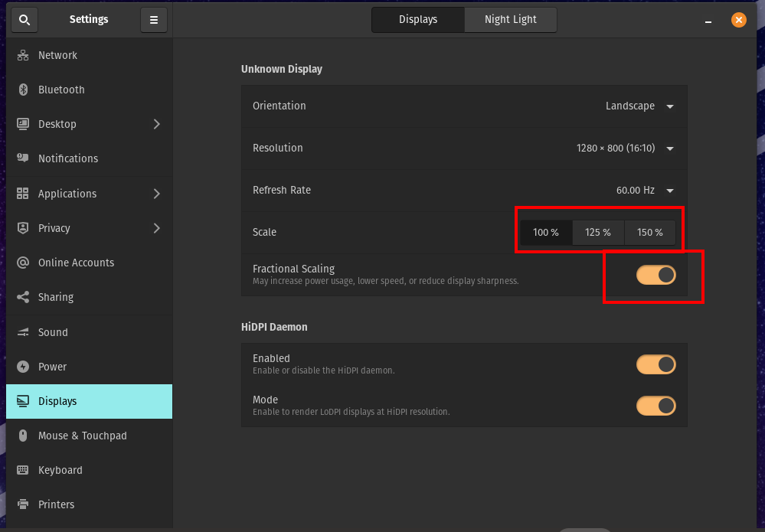
Task: Disable Fractional Scaling
Action: [x=655, y=274]
